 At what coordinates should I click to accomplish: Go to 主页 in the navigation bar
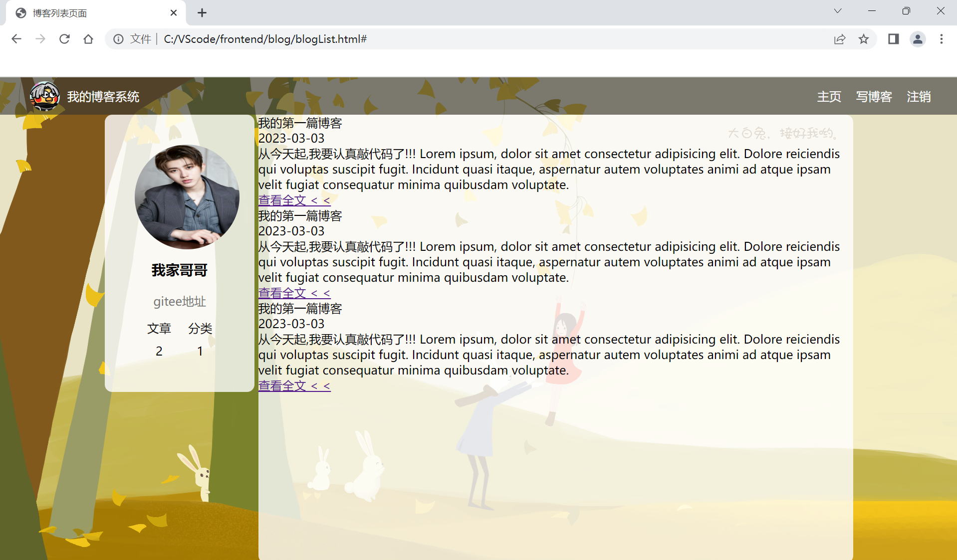point(829,97)
